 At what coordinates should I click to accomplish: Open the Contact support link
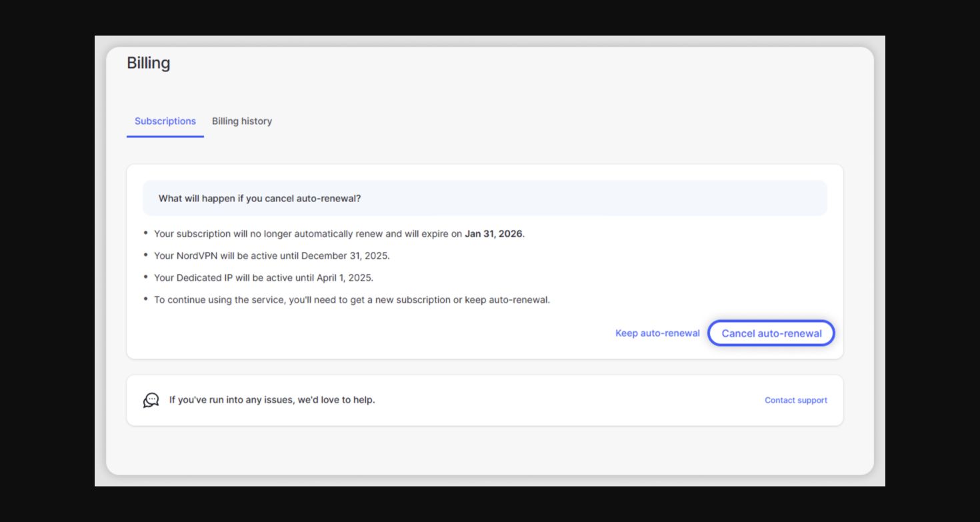[x=796, y=401]
